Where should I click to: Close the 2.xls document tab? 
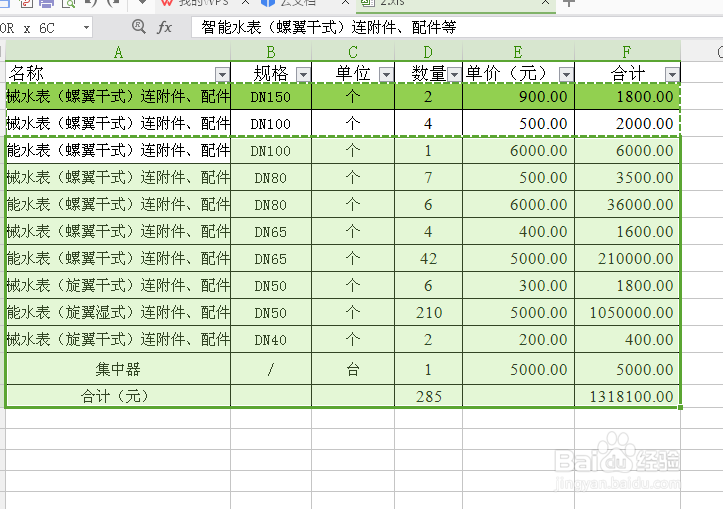pos(545,2)
